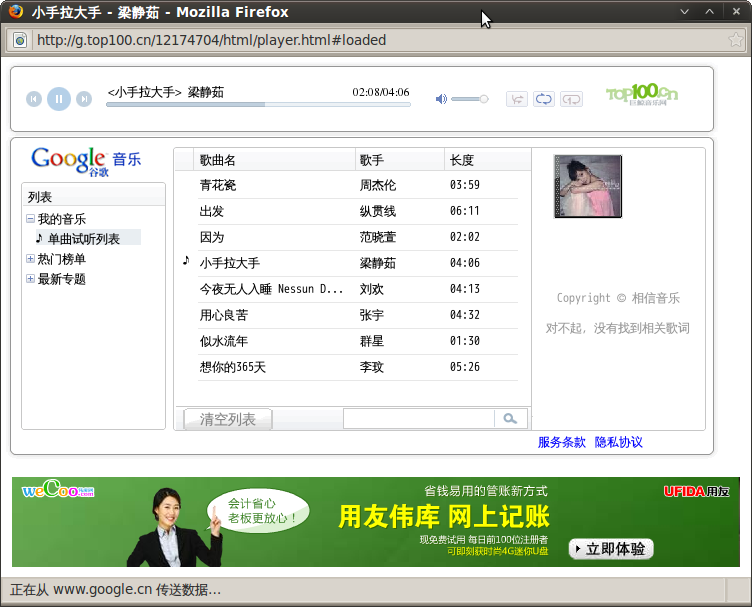Select the song 今夜无人入睡 Nessun D...
The height and width of the screenshot is (607, 752).
(x=271, y=289)
